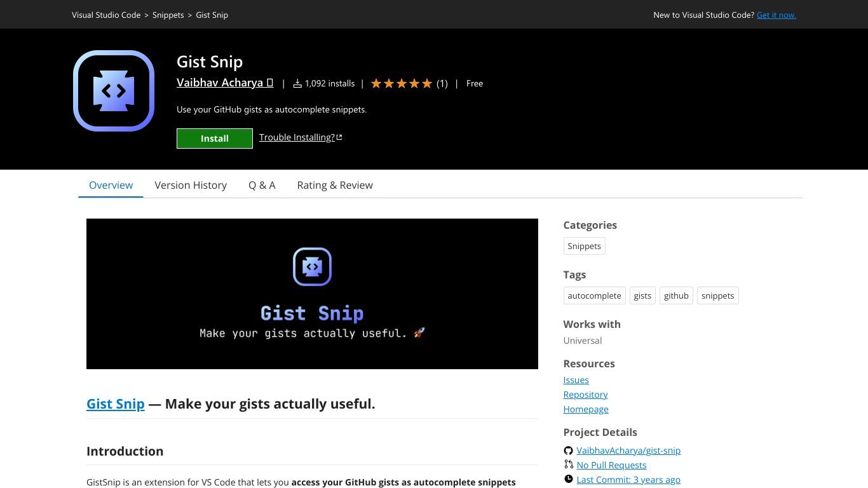Open the Overview tab
The height and width of the screenshot is (488, 868).
pos(111,185)
